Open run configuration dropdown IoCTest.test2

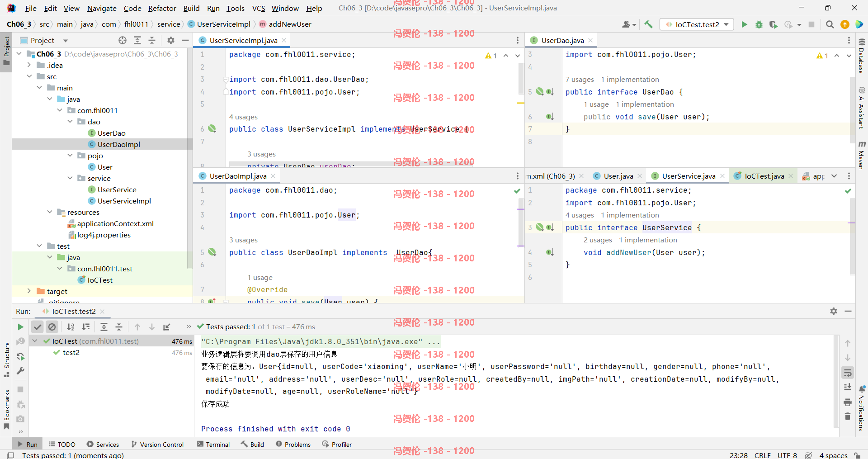(697, 24)
